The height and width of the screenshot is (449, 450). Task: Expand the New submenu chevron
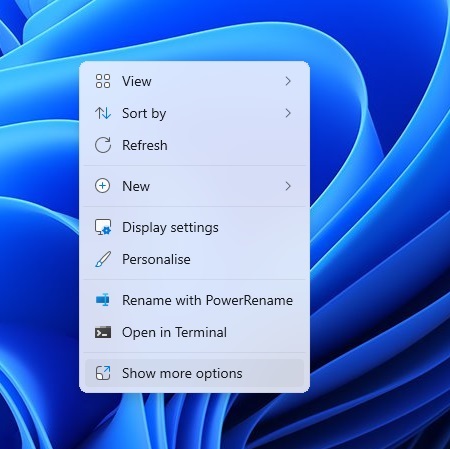pyautogui.click(x=288, y=186)
